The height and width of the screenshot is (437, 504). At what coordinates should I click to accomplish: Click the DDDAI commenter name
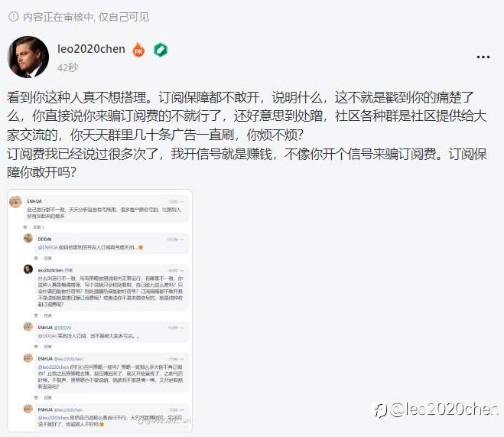pos(44,240)
